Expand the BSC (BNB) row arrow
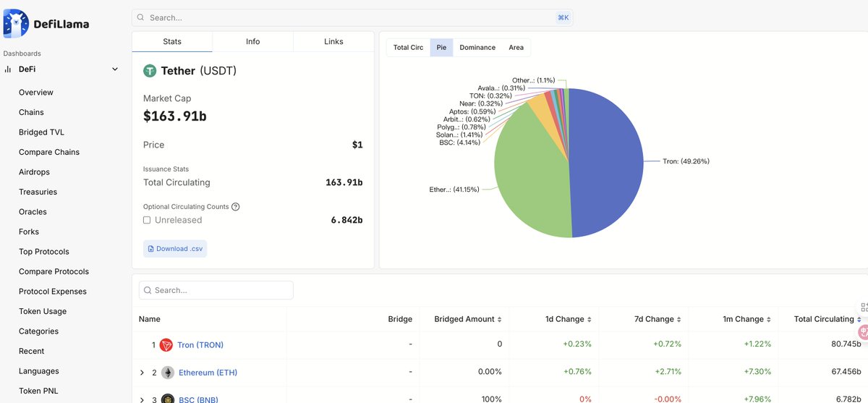868x403 pixels. (x=142, y=399)
